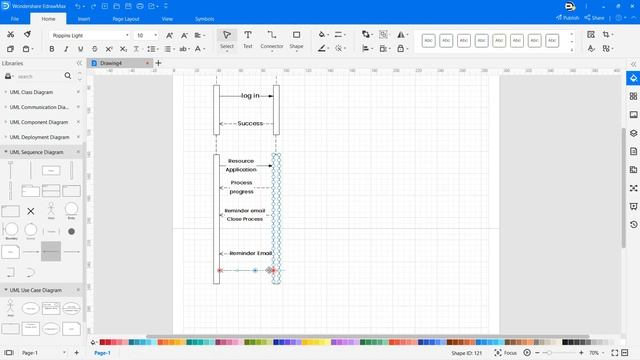Open the View tab
The height and width of the screenshot is (360, 640).
(167, 19)
